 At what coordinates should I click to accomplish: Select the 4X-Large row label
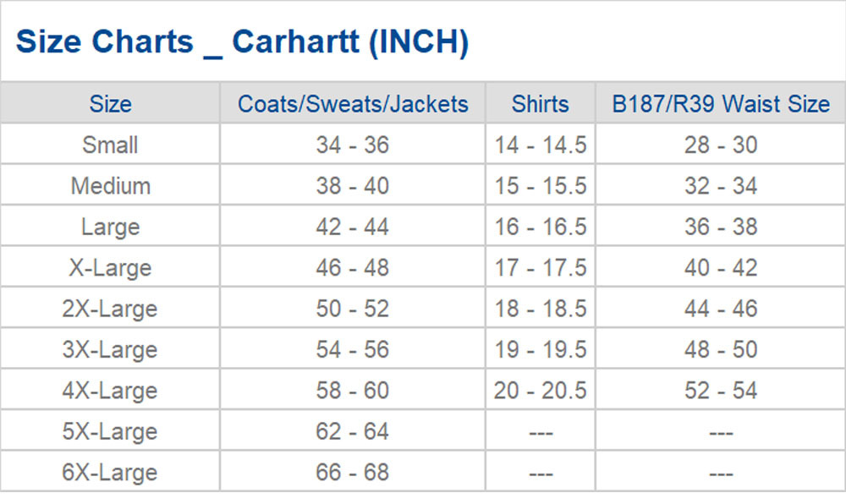[110, 391]
